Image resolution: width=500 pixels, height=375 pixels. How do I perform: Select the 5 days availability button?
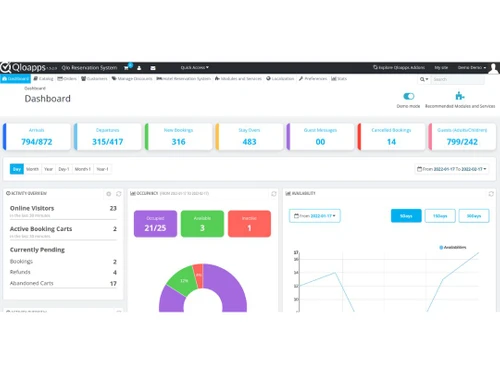coord(406,216)
